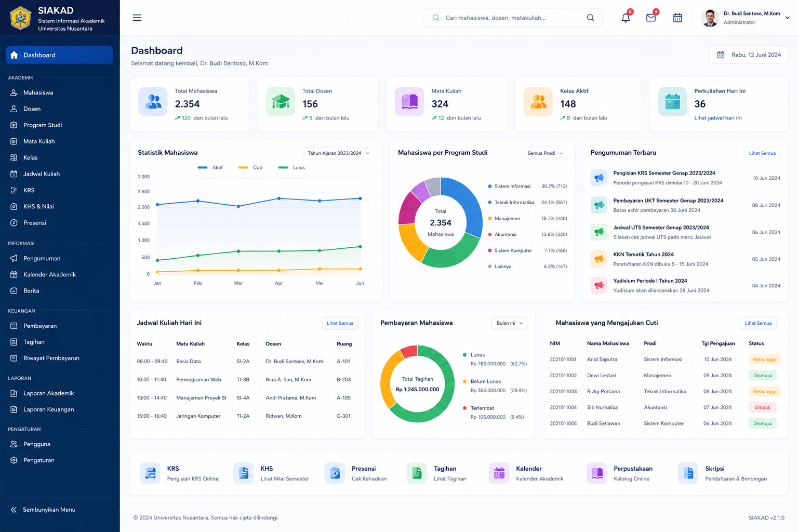Open the KHS shortcut icon
The image size is (798, 532).
pyautogui.click(x=243, y=473)
